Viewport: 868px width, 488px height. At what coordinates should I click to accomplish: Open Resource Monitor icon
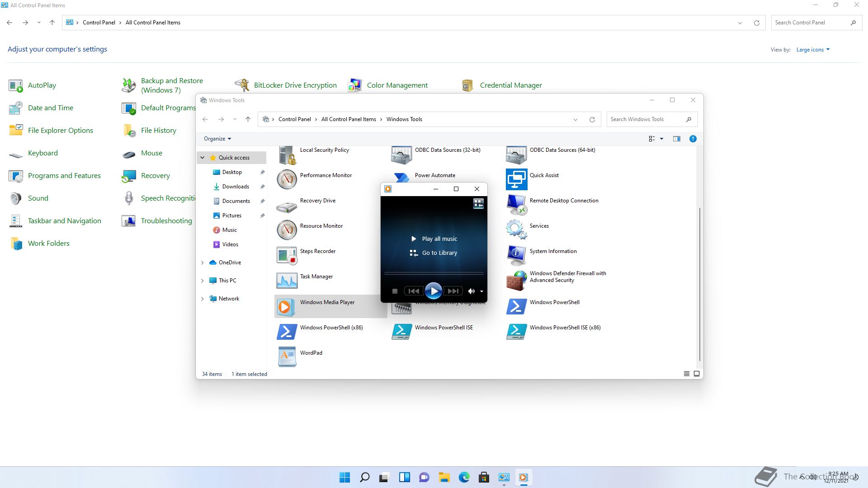(x=287, y=230)
